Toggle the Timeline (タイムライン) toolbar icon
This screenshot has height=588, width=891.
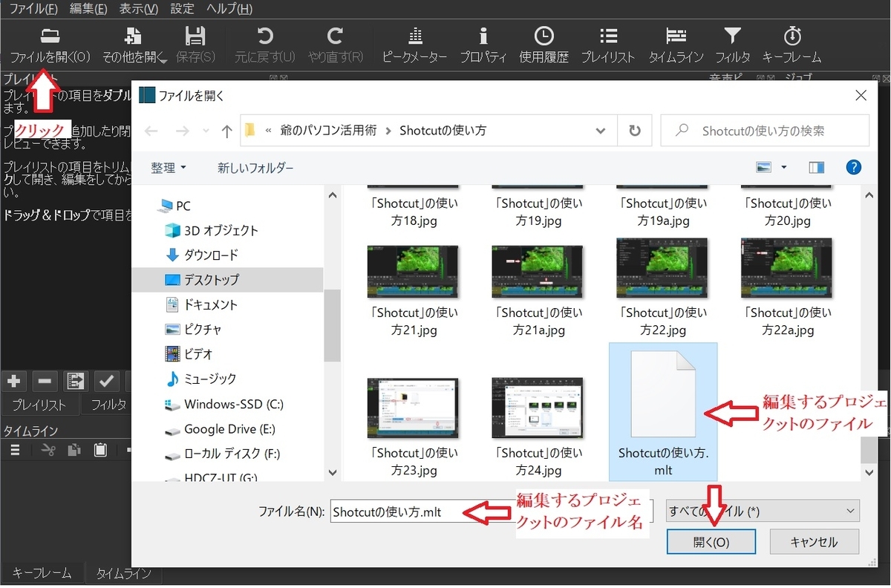676,36
